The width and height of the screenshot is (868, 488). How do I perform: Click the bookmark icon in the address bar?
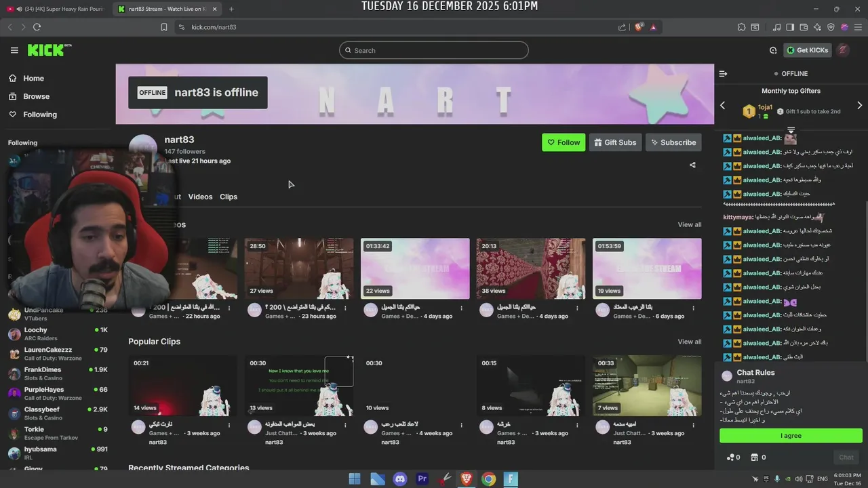click(x=164, y=27)
